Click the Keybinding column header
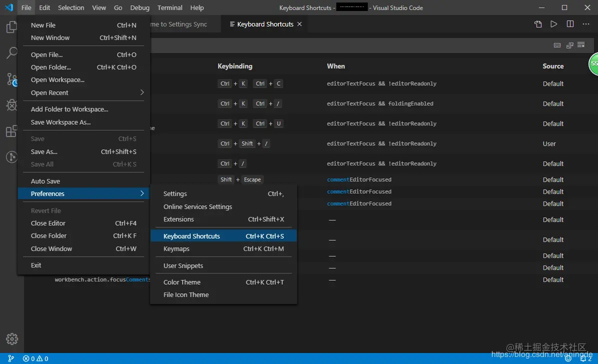 235,66
